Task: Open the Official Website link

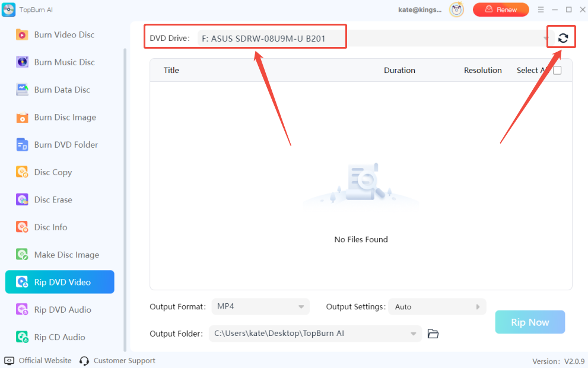Action: click(x=45, y=361)
